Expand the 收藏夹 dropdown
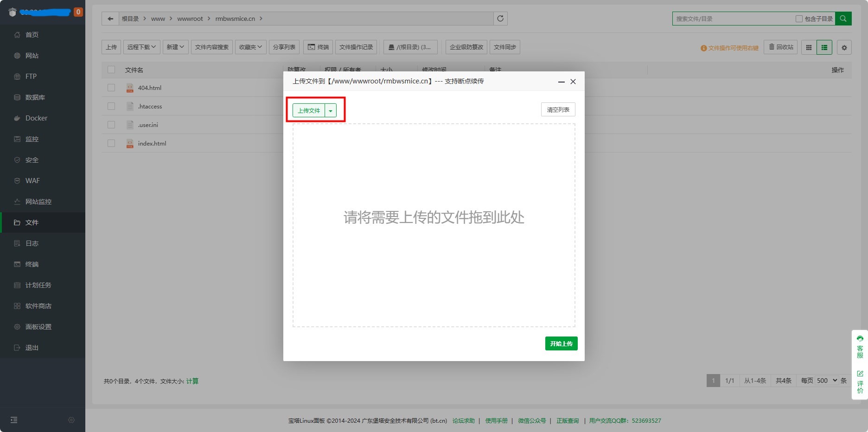The image size is (868, 432). (250, 47)
